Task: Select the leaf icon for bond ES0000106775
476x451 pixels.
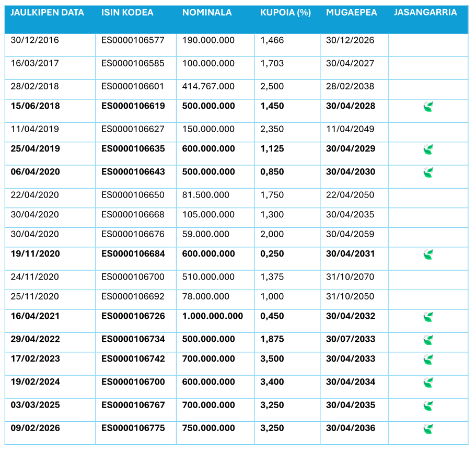Action: [428, 429]
